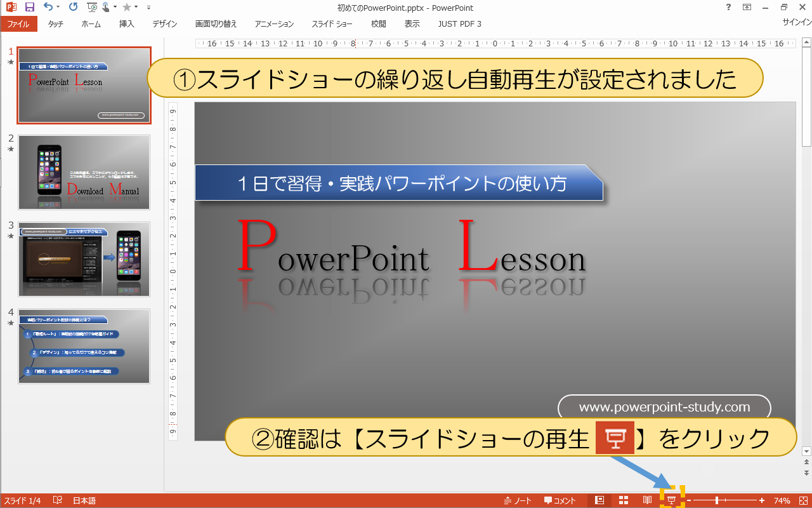Click vertical scrollbar up arrow
Image resolution: width=812 pixels, height=508 pixels.
pyautogui.click(x=806, y=42)
